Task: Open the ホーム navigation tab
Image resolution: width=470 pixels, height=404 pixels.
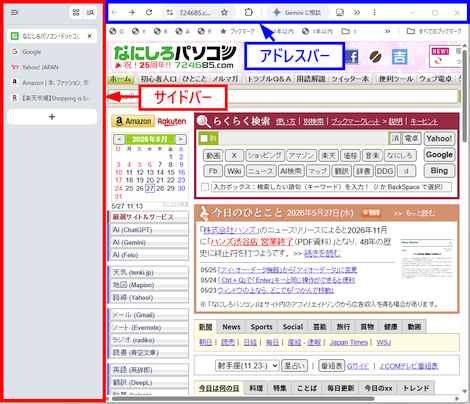Action: (121, 79)
